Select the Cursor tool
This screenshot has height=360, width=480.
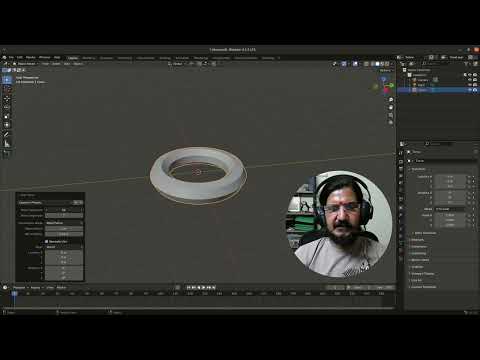(x=7, y=89)
